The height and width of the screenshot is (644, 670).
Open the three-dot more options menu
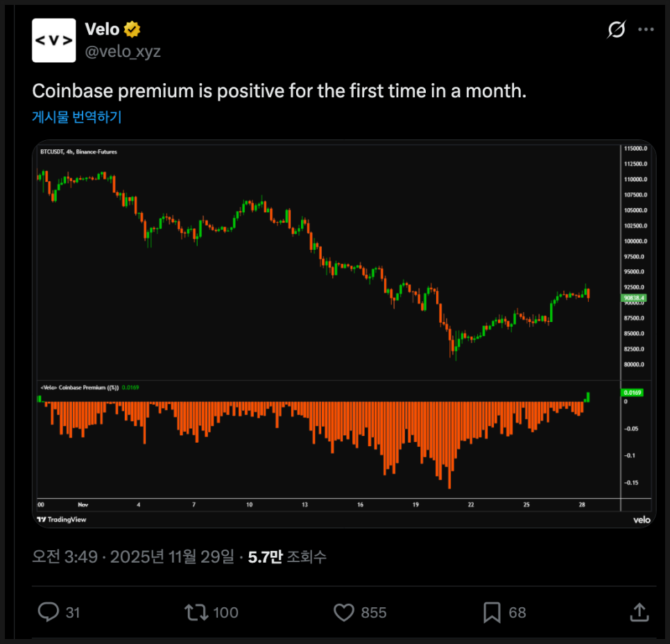pos(646,30)
